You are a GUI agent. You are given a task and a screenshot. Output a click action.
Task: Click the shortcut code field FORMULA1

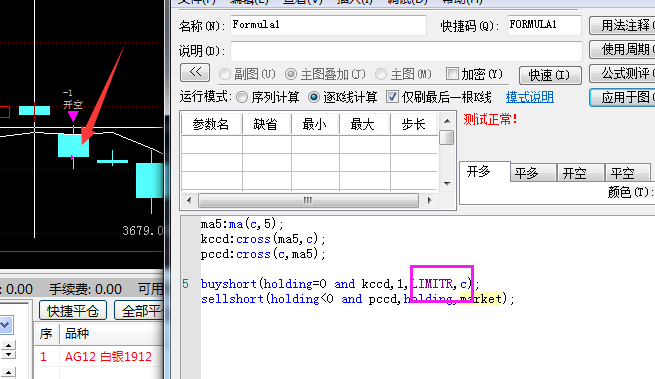(544, 25)
